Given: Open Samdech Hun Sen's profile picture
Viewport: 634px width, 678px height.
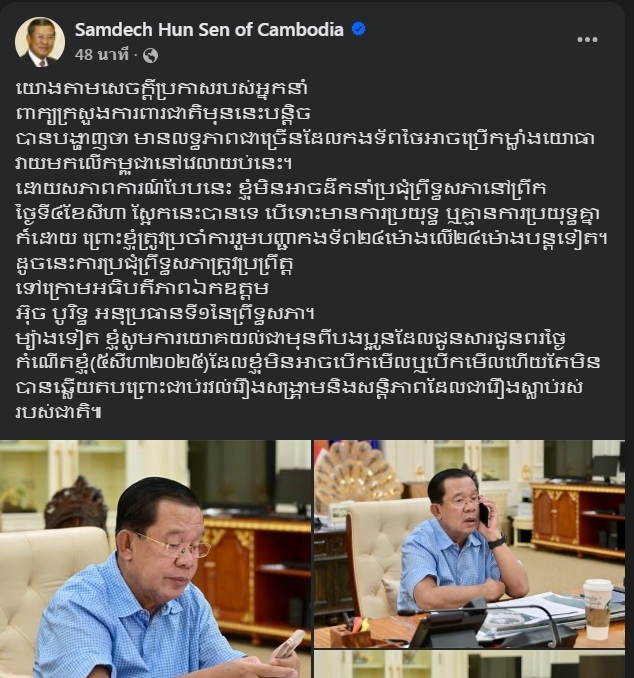Looking at the screenshot, I should pos(40,42).
